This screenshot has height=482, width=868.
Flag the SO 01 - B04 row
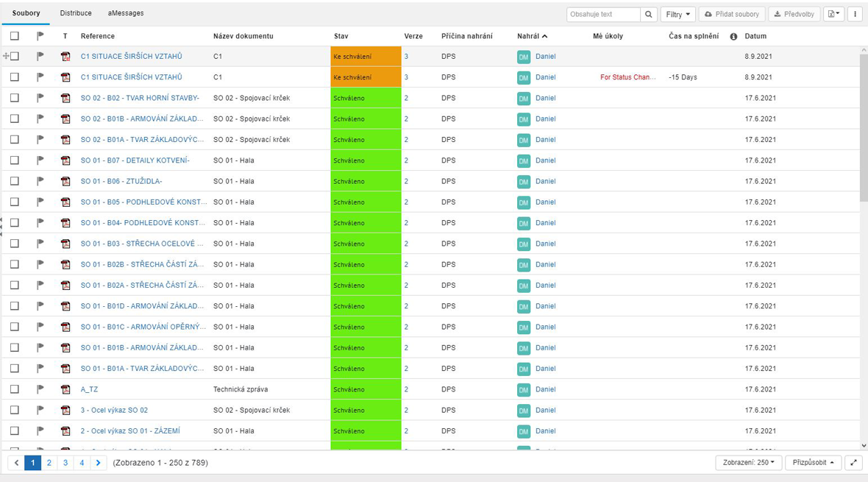coord(40,223)
